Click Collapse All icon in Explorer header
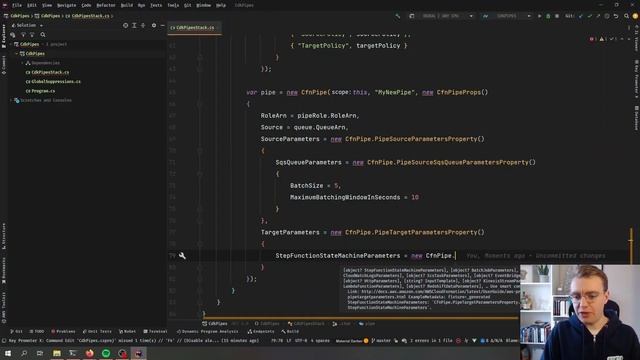 143,25
